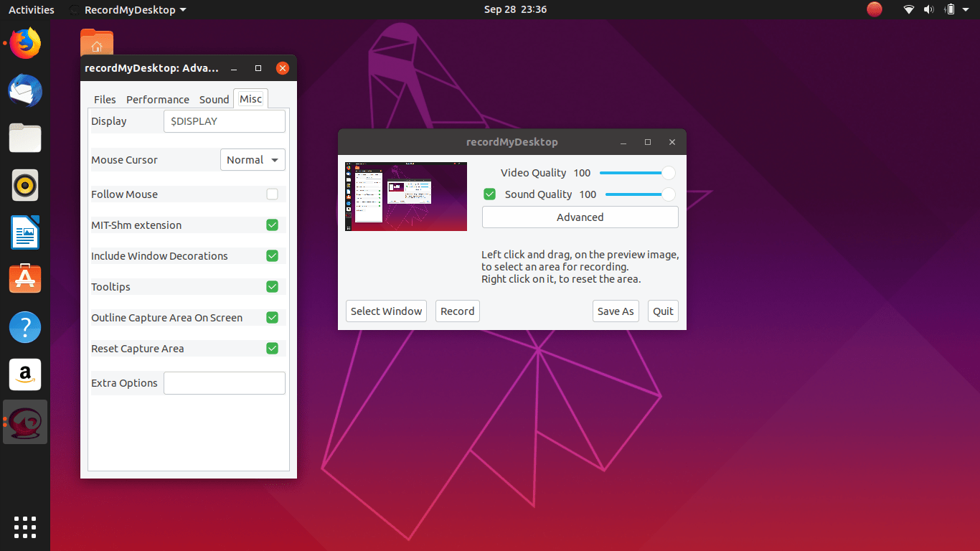Minimize the recordMyDesktop main window
The width and height of the screenshot is (980, 551).
(623, 142)
